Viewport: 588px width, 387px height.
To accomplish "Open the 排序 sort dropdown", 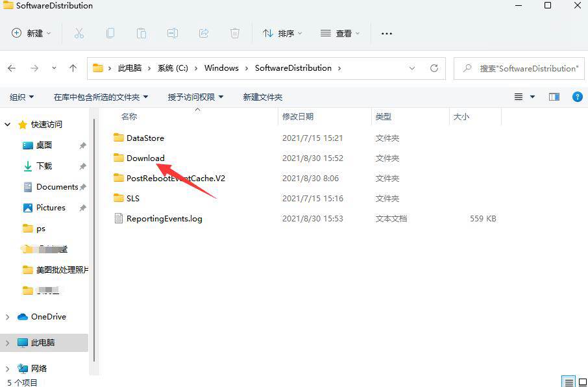I will [282, 33].
